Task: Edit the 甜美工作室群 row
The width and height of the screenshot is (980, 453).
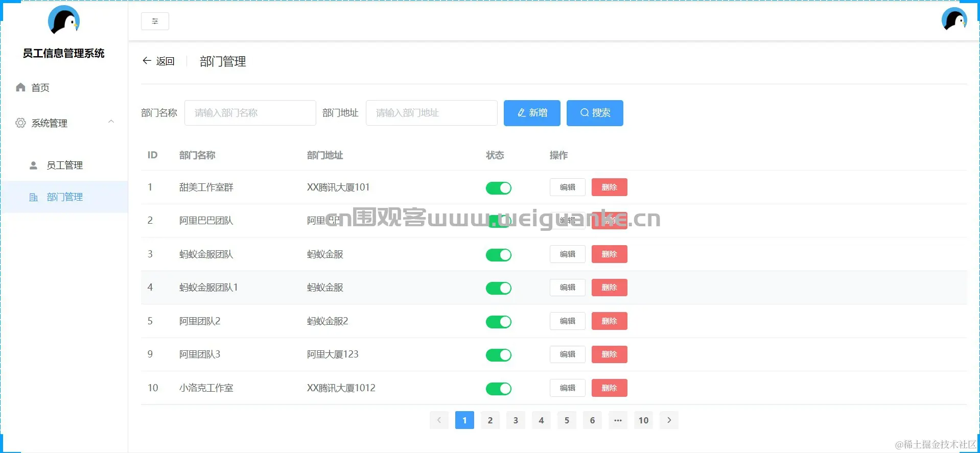Action: (x=568, y=187)
